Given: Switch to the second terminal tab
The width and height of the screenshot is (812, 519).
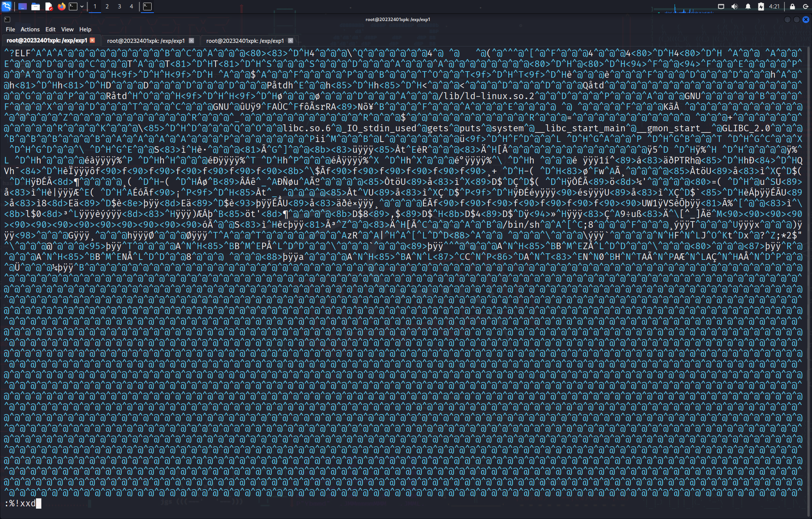Looking at the screenshot, I should click(146, 41).
